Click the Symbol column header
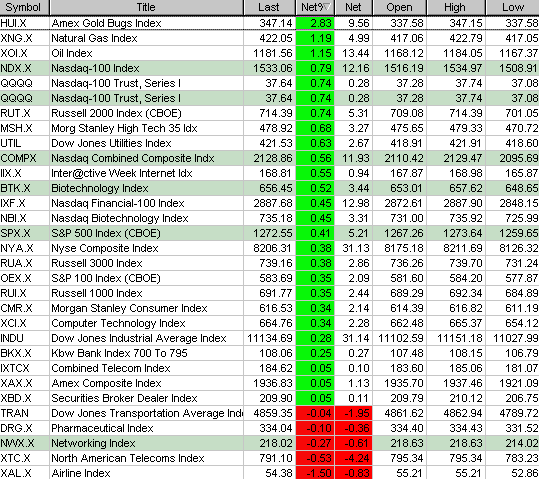539x479 pixels. point(24,7)
